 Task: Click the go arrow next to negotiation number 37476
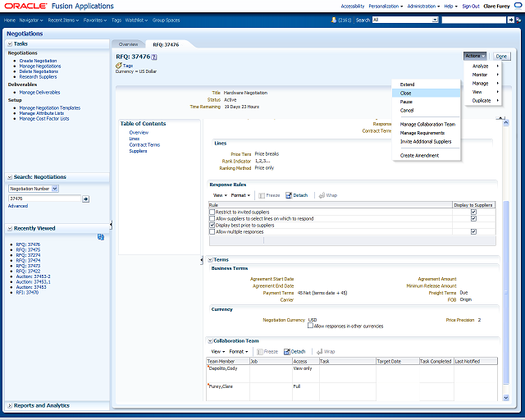(85, 199)
